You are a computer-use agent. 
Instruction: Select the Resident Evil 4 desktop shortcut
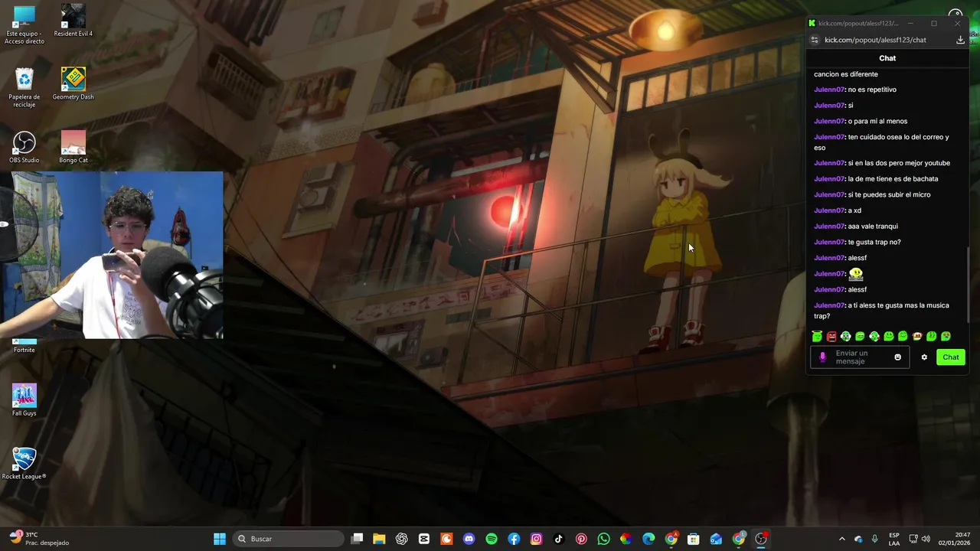[x=73, y=21]
